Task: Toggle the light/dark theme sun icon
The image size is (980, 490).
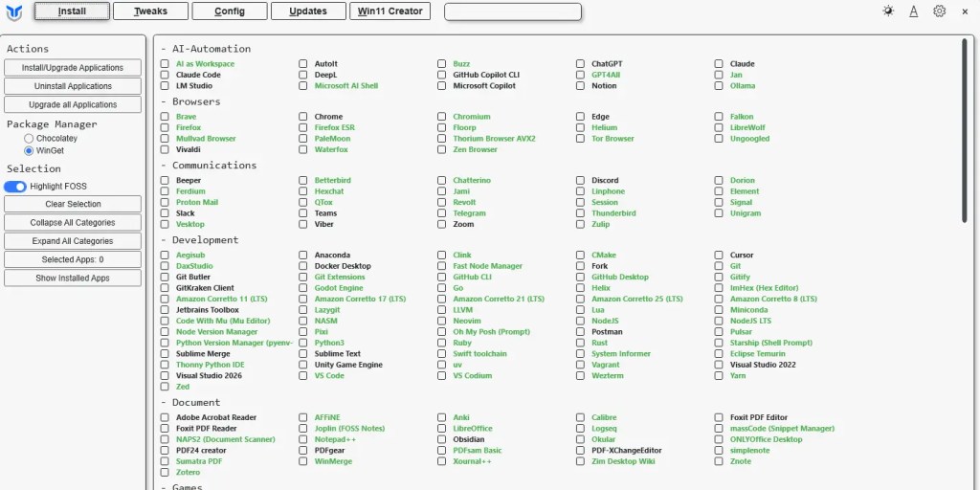Action: pos(888,11)
